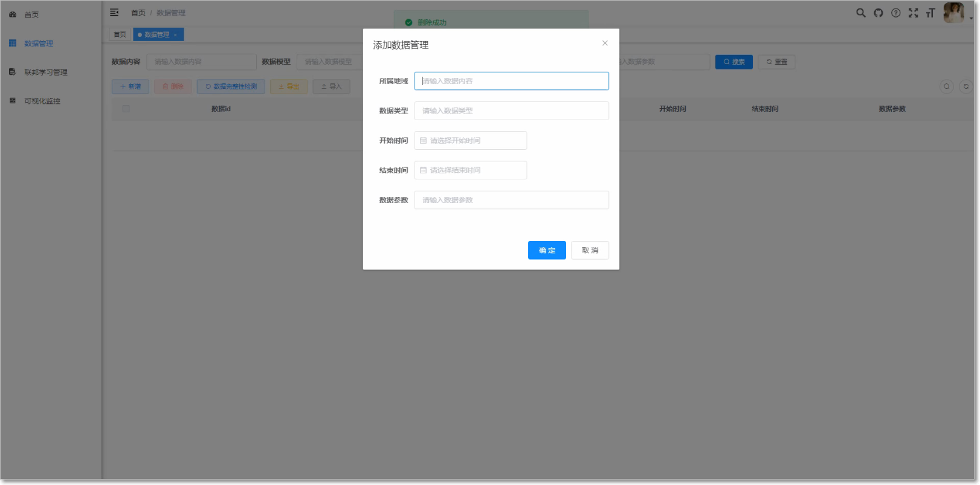
Task: Toggle the select-all checkbox in table header
Action: [x=126, y=109]
